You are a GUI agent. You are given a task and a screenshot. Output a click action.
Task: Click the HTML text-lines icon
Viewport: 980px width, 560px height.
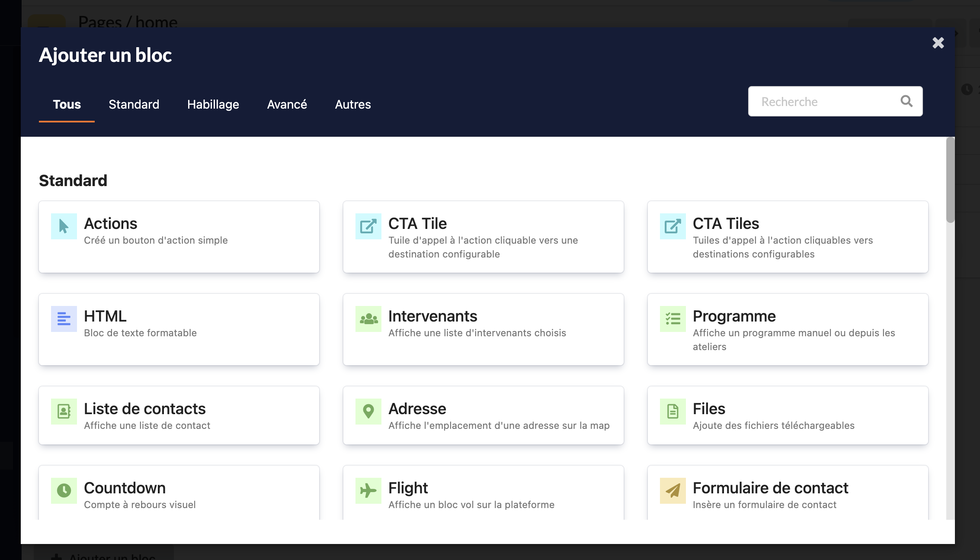click(x=64, y=319)
